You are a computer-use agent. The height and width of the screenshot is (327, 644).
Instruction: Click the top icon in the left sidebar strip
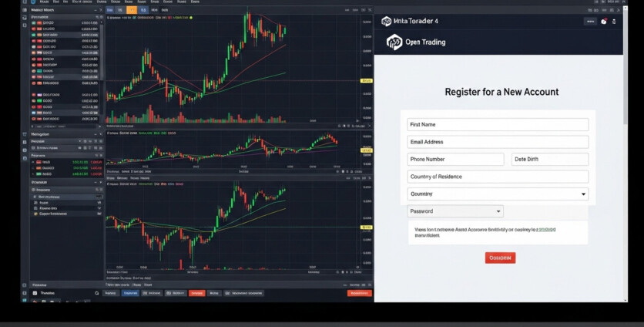(x=25, y=10)
